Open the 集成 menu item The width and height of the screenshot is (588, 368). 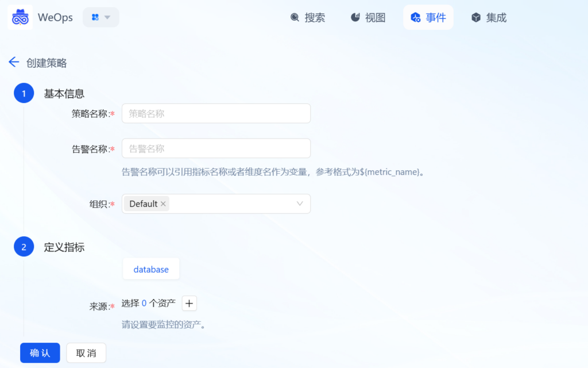coord(489,17)
